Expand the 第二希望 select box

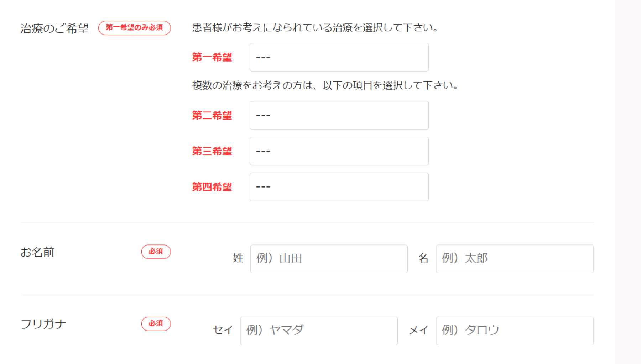pyautogui.click(x=339, y=115)
